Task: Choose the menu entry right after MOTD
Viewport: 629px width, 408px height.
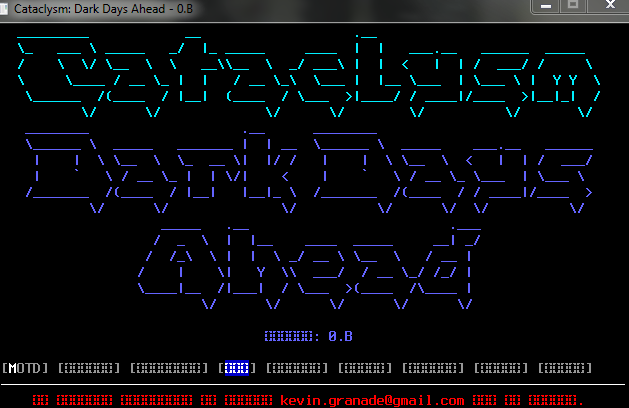Action: (x=89, y=368)
